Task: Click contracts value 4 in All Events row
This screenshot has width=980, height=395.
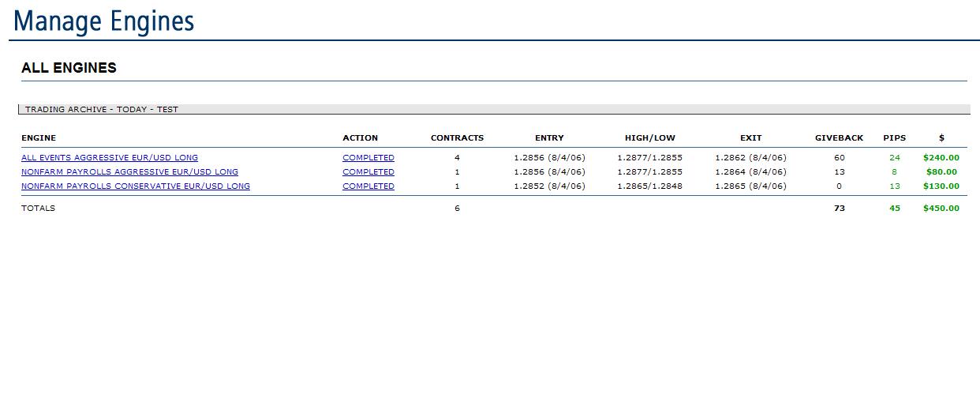Action: point(457,158)
